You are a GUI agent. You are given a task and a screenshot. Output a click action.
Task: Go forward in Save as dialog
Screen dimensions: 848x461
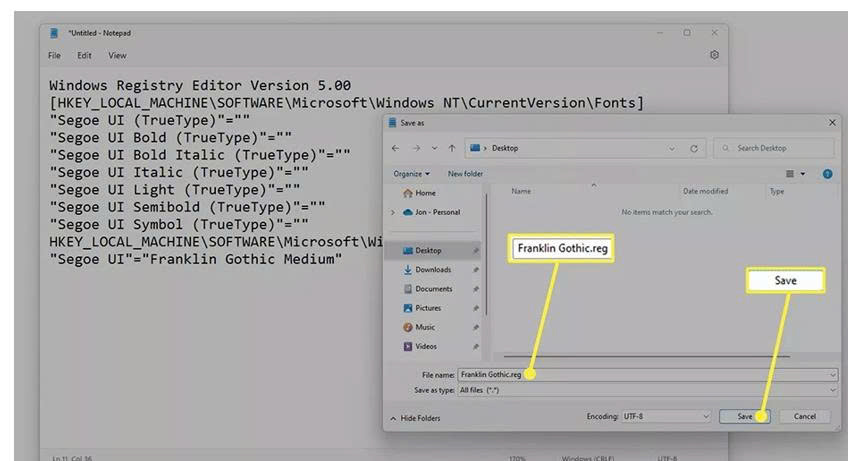click(x=416, y=148)
